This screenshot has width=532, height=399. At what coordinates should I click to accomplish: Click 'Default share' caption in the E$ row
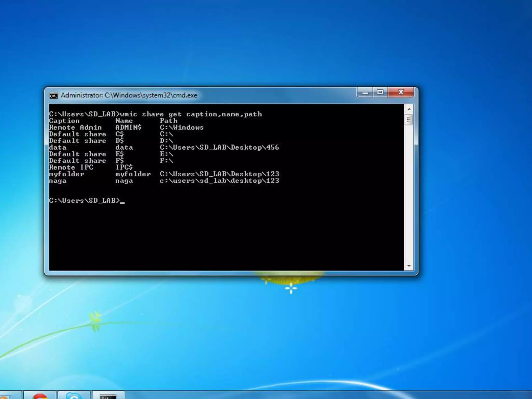coord(77,154)
